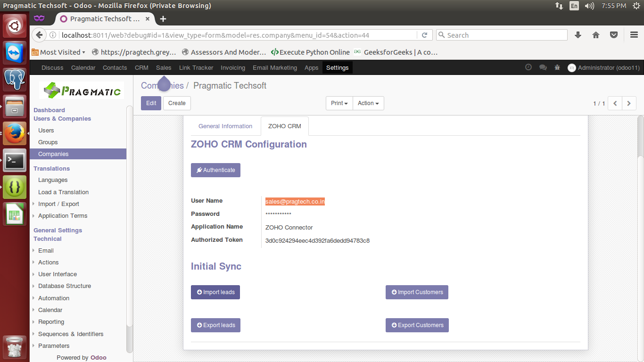Expand the Actions technical menu
The image size is (644, 362).
pos(48,262)
